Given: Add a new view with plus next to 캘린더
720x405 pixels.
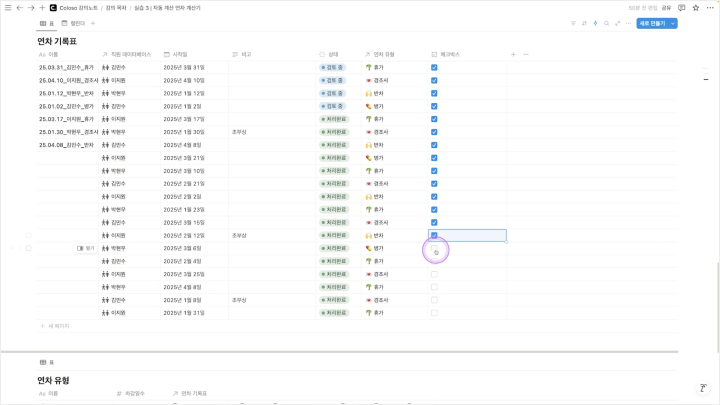Looking at the screenshot, I should tap(93, 23).
